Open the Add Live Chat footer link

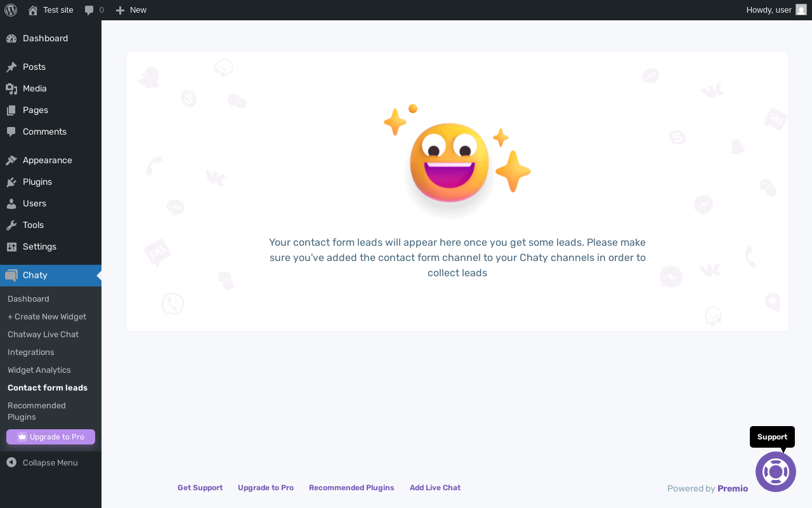click(435, 488)
